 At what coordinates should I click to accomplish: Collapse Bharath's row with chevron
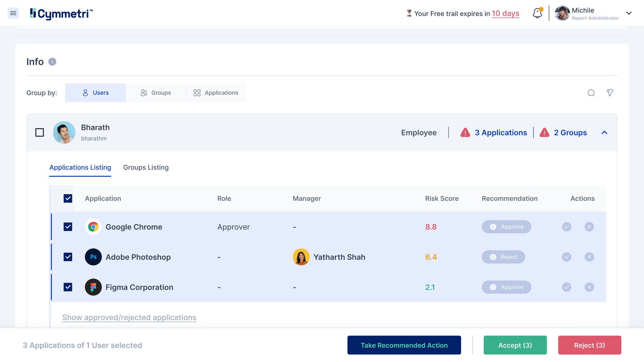pyautogui.click(x=604, y=132)
